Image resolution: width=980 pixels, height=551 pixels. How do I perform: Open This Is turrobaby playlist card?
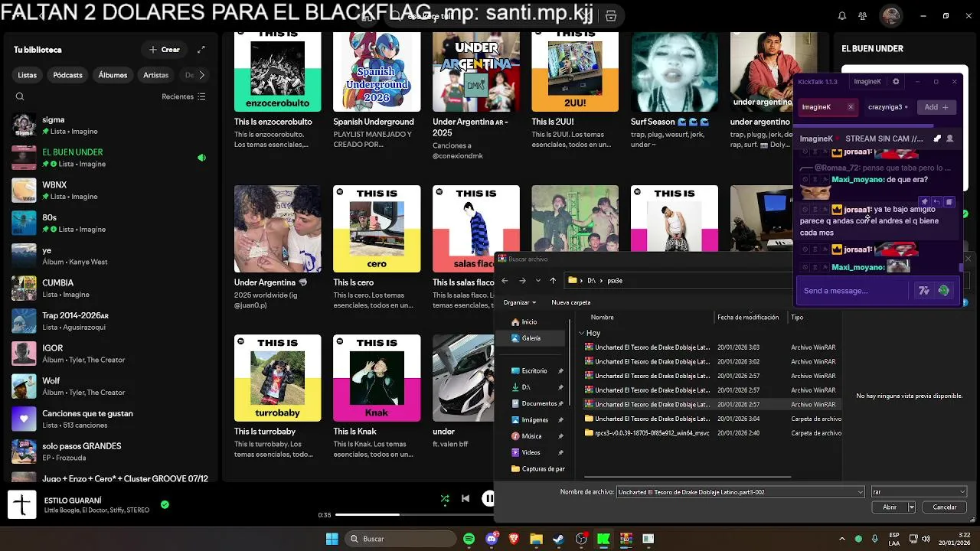(x=278, y=396)
